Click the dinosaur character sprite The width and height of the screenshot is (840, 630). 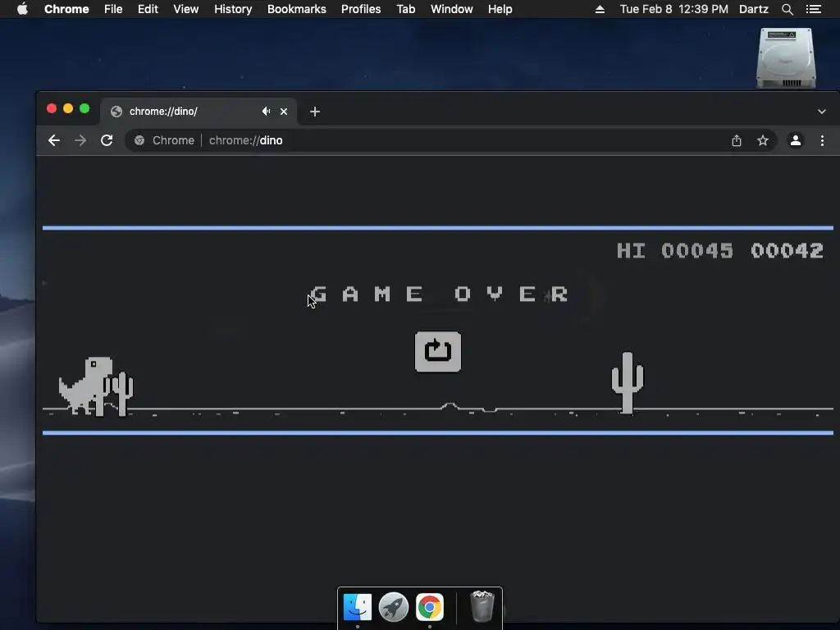[85, 386]
